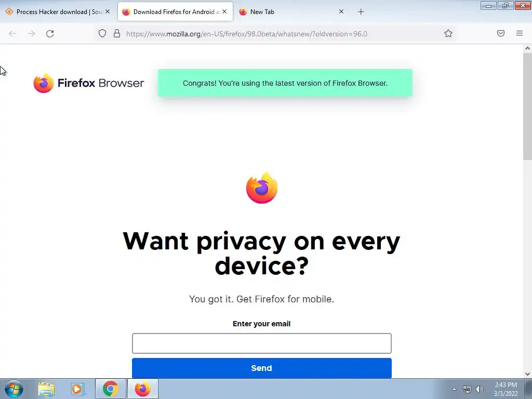
Task: View site security via the padlock icon
Action: (117, 33)
